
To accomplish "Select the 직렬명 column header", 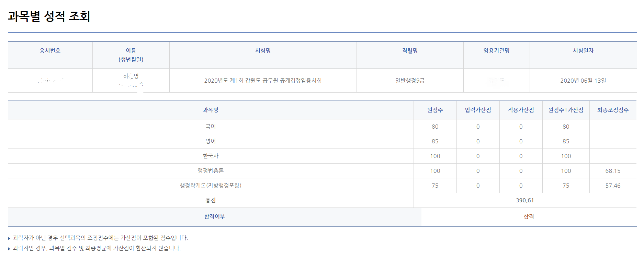I will (410, 51).
